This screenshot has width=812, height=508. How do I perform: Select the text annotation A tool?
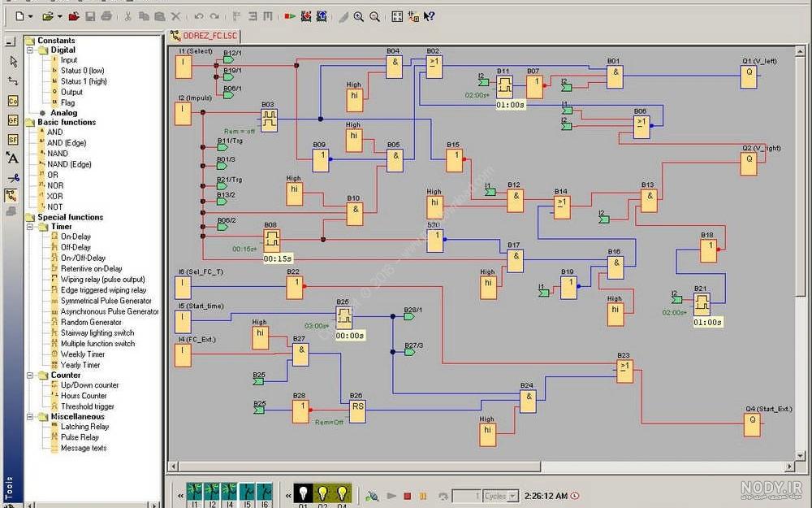(x=13, y=158)
